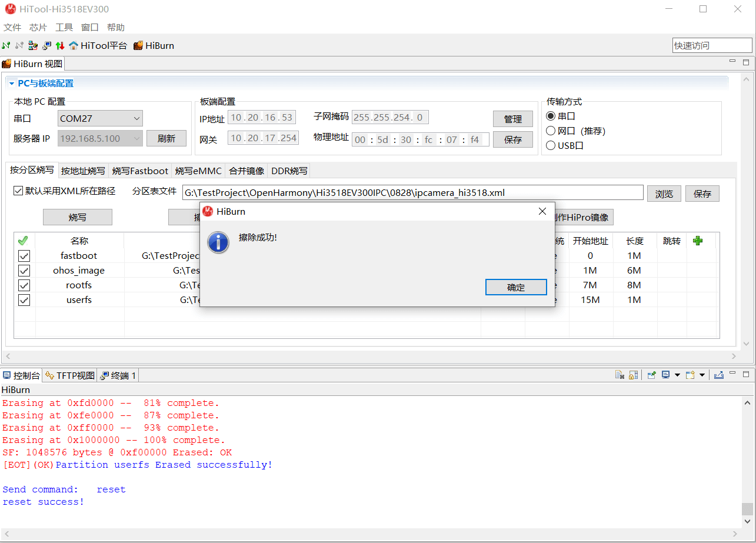
Task: Open the 服务器 IP dropdown
Action: 100,138
